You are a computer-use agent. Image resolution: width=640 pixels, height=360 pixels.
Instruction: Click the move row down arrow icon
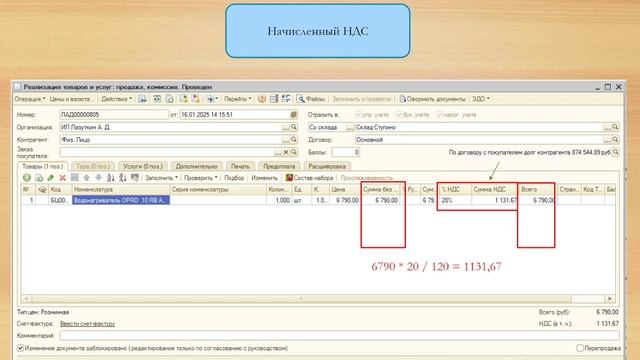pos(98,178)
